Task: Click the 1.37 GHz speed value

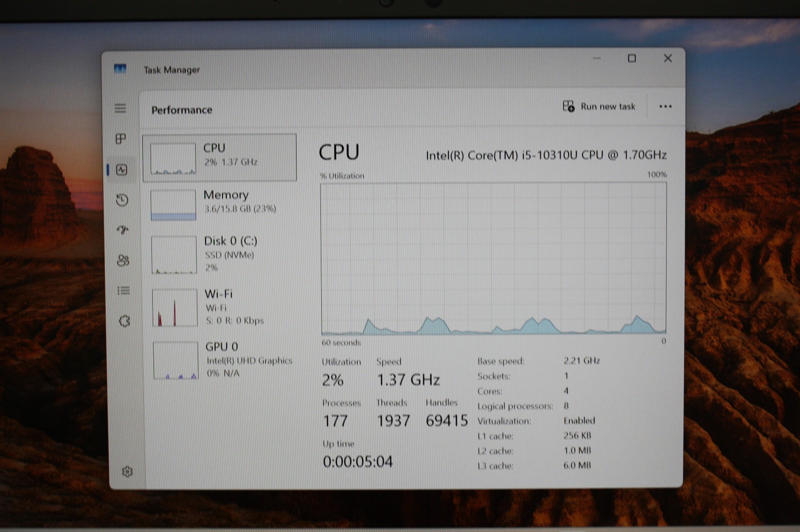Action: [408, 380]
